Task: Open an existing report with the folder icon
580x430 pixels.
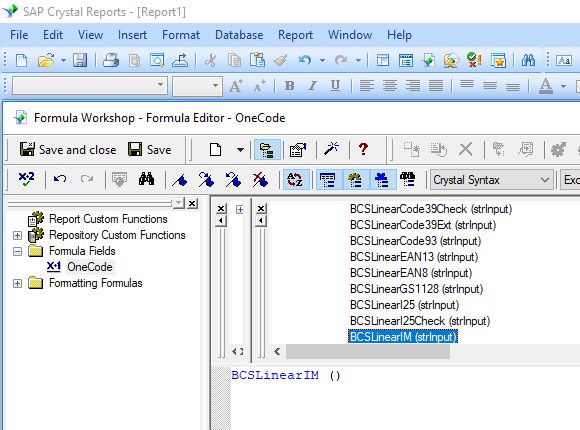Action: 46,60
